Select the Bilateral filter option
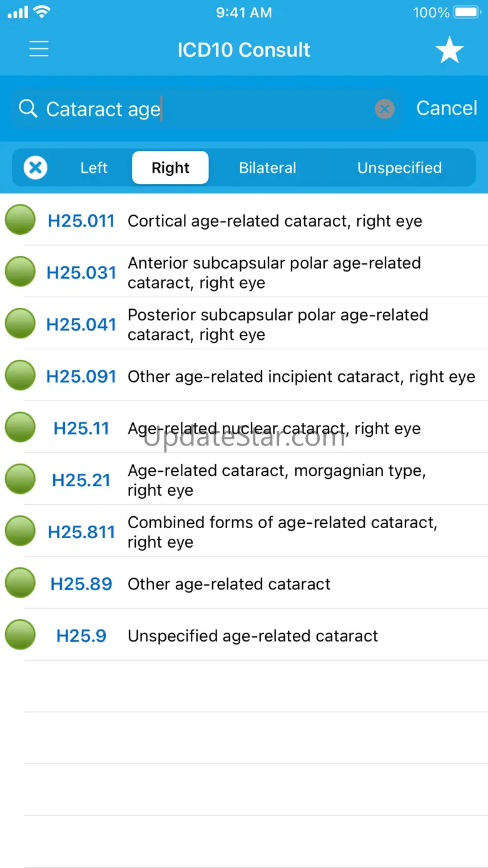The width and height of the screenshot is (488, 868). [268, 168]
